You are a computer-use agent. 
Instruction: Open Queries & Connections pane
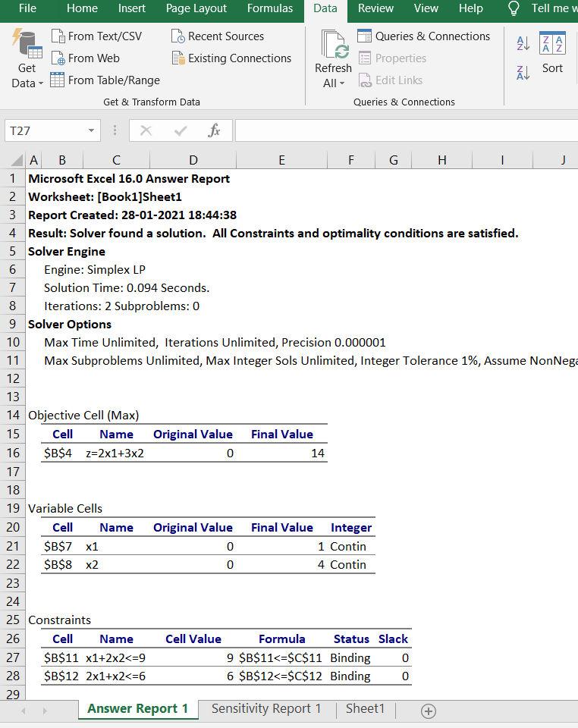point(423,36)
